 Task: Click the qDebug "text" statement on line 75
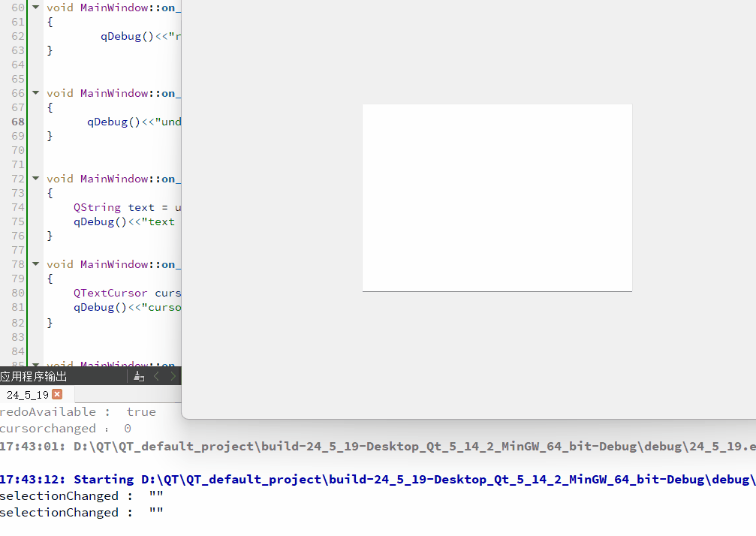[x=124, y=221]
